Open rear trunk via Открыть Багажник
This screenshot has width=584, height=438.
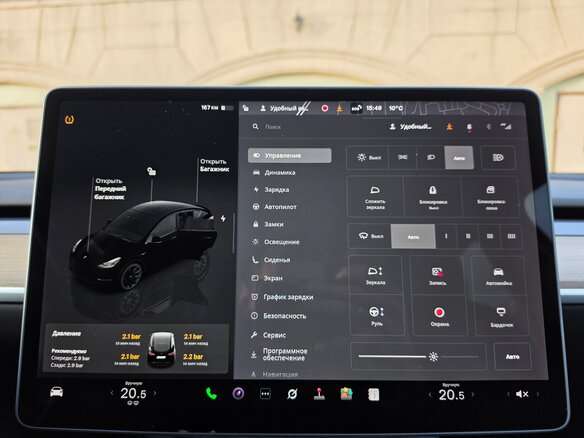[215, 165]
